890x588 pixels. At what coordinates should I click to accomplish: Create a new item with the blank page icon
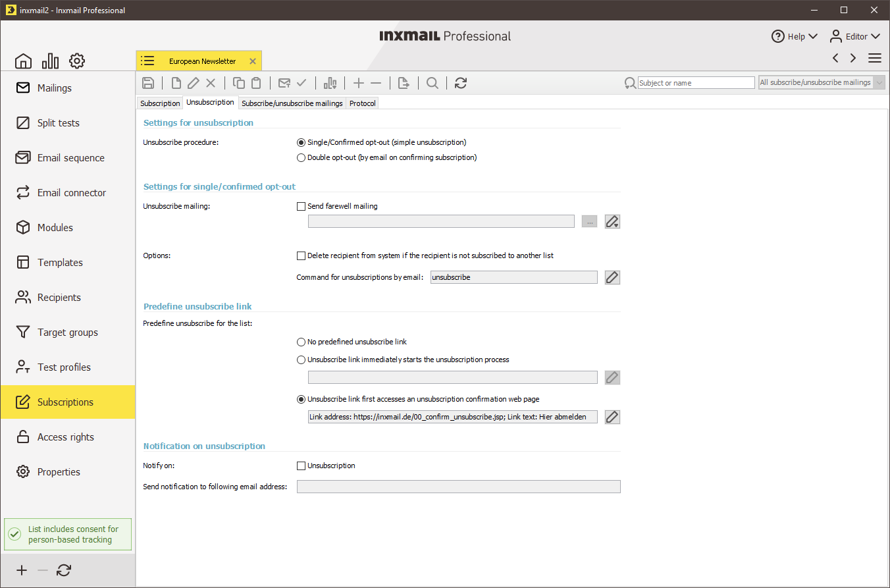[x=176, y=83]
